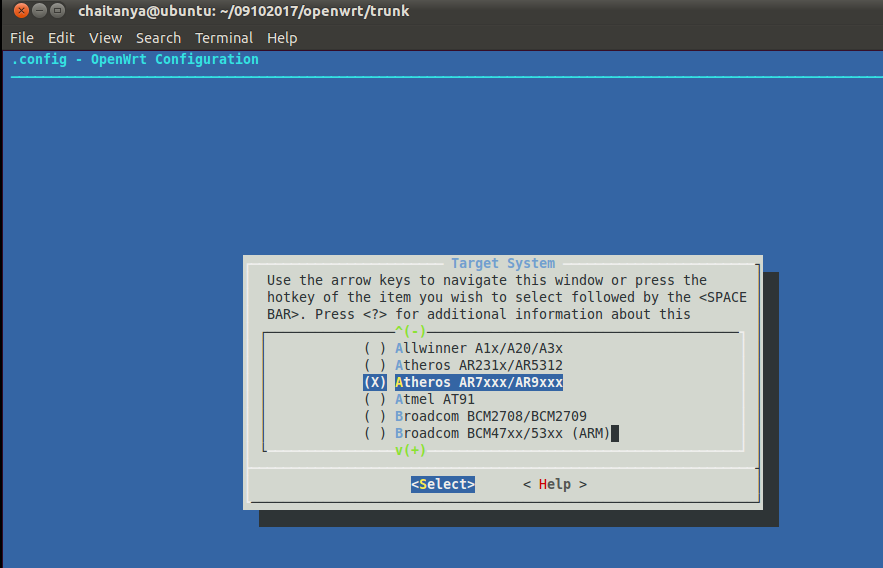Close the terminal window
The width and height of the screenshot is (883, 568).
coord(21,10)
